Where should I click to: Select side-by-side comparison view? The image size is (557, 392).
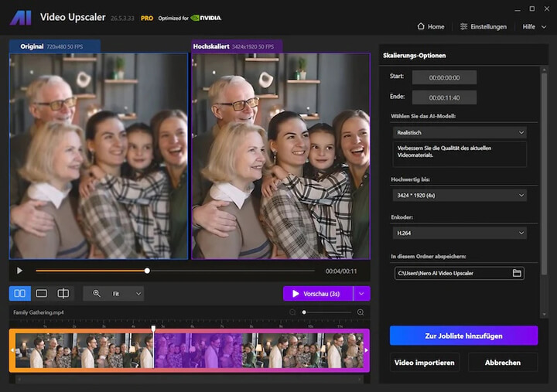(x=20, y=294)
